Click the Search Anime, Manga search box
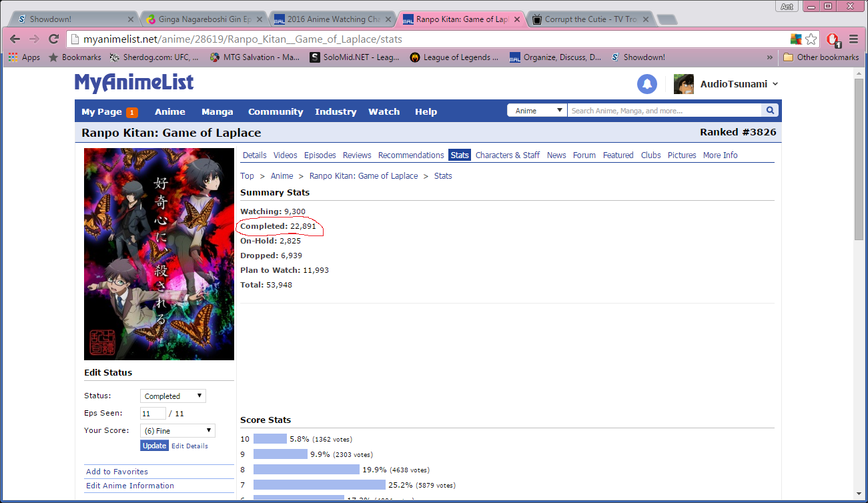 (x=665, y=111)
